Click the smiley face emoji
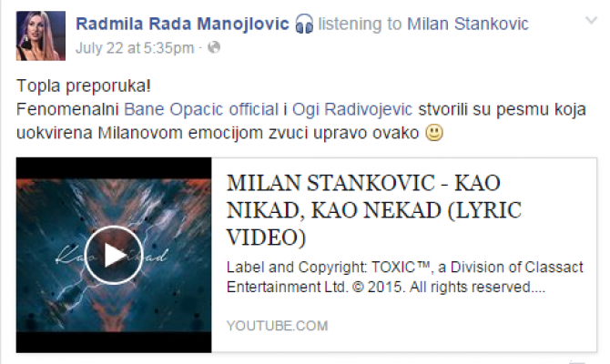 (x=434, y=133)
